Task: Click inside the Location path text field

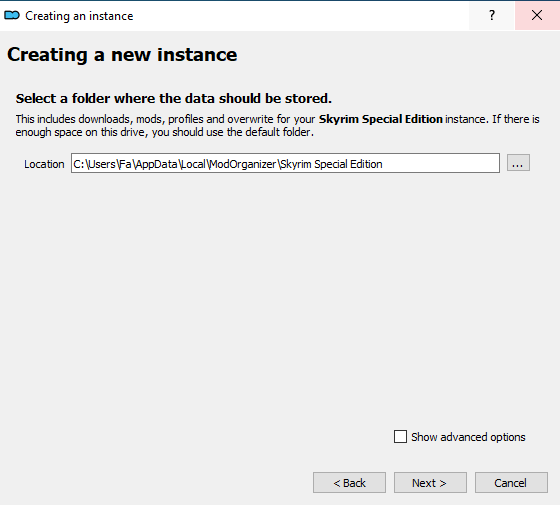Action: pos(285,163)
